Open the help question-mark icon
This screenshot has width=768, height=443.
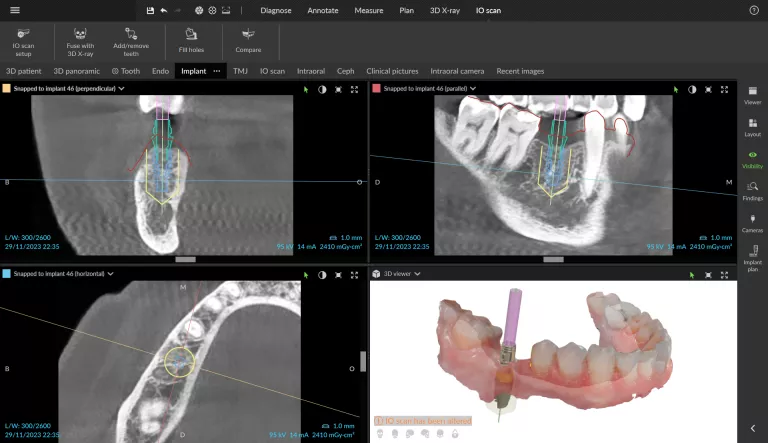[x=754, y=10]
